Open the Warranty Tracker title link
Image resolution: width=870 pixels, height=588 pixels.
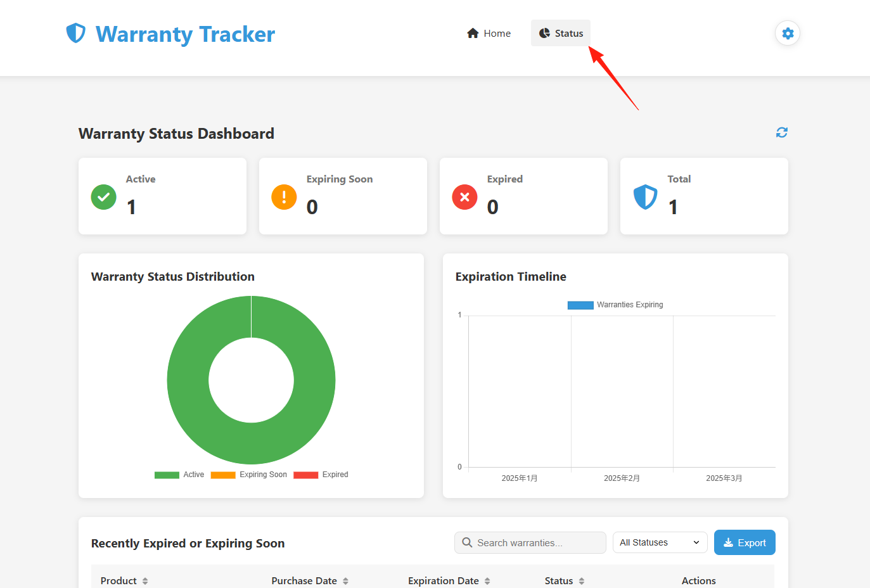[185, 34]
